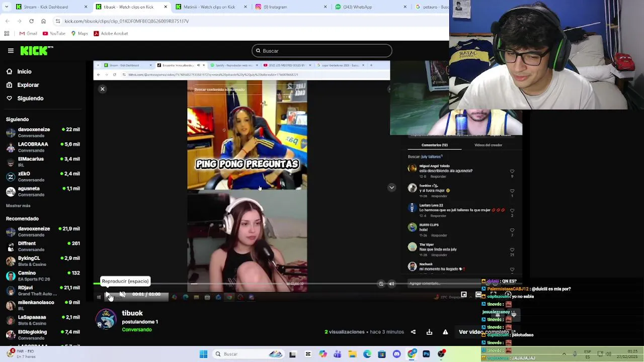Expand the list with Mostrar más
Viewport: 644px width, 362px height.
click(18, 206)
